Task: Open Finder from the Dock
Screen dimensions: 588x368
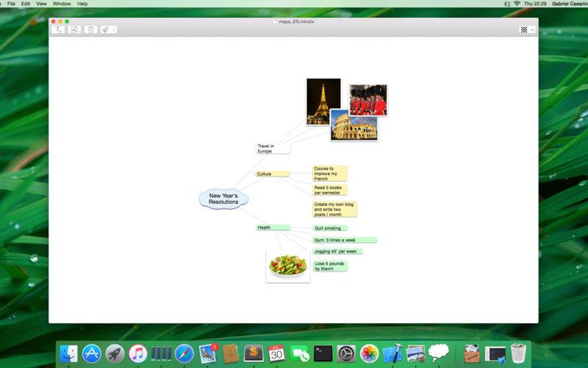Action: tap(68, 353)
